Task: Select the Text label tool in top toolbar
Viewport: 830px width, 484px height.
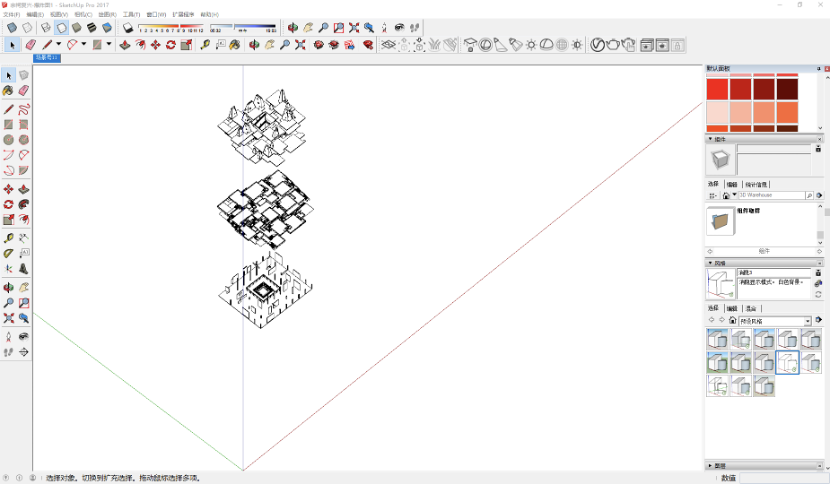Action: (x=221, y=45)
